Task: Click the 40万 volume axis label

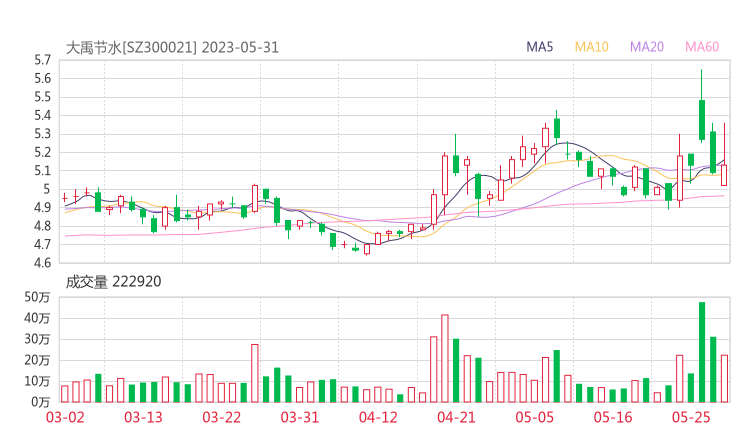Action: [x=37, y=319]
